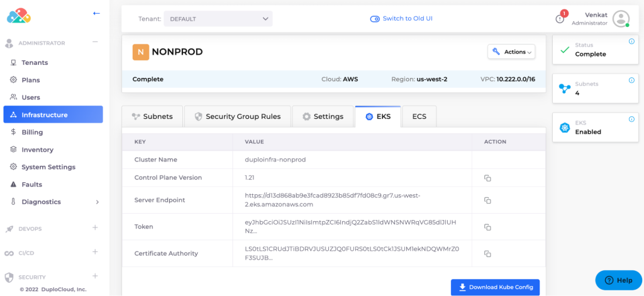The width and height of the screenshot is (644, 296).
Task: Click the info icon on Status card
Action: pos(631,41)
